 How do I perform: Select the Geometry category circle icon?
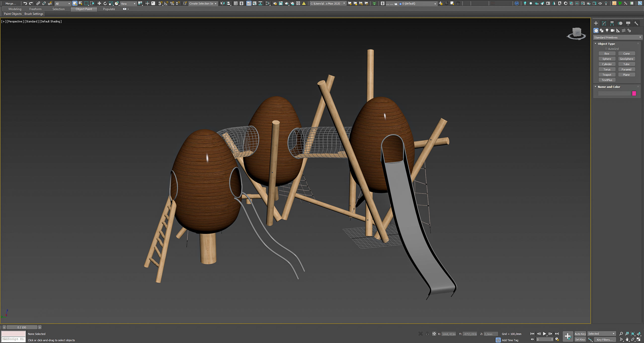596,30
